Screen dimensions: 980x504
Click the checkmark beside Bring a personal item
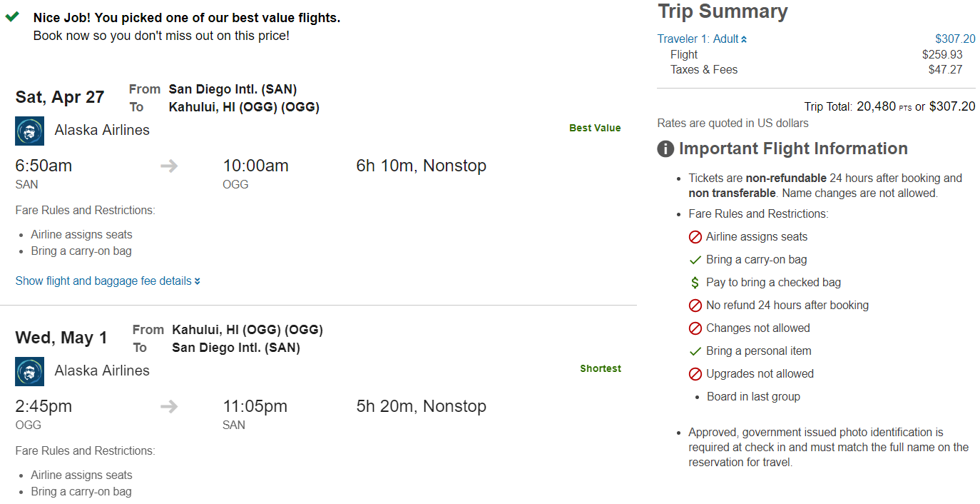[x=695, y=351]
